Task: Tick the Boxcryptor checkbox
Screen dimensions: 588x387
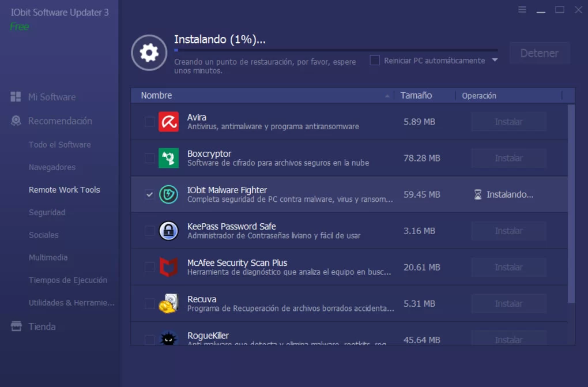Action: [x=150, y=158]
